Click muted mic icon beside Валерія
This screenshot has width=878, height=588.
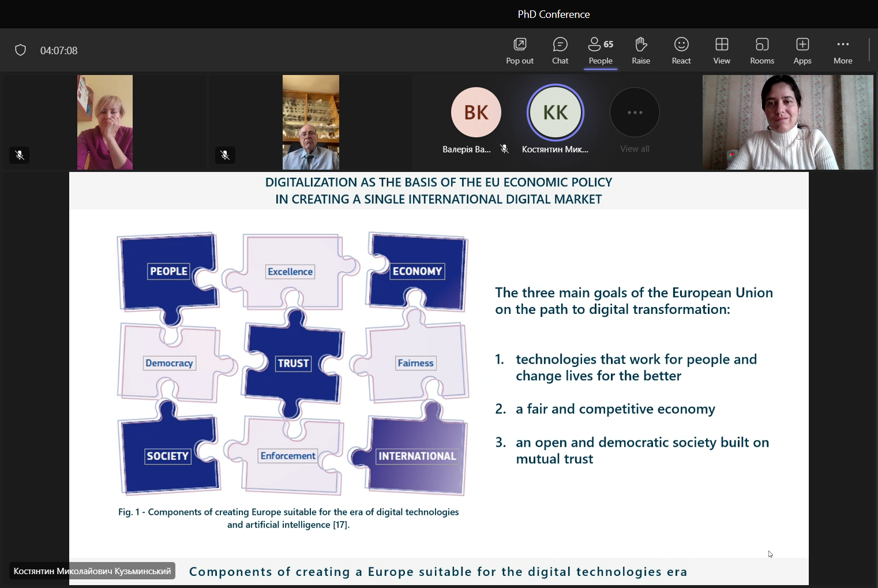point(504,149)
